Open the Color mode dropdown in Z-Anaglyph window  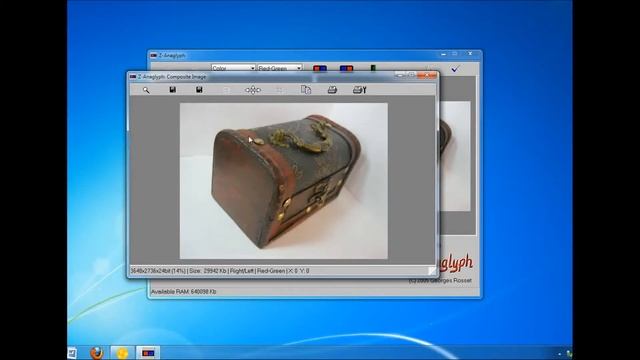pyautogui.click(x=233, y=68)
